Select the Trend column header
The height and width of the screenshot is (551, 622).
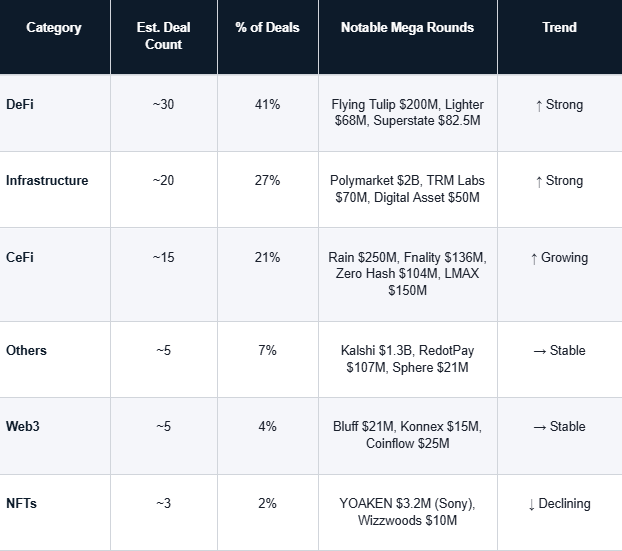point(559,28)
